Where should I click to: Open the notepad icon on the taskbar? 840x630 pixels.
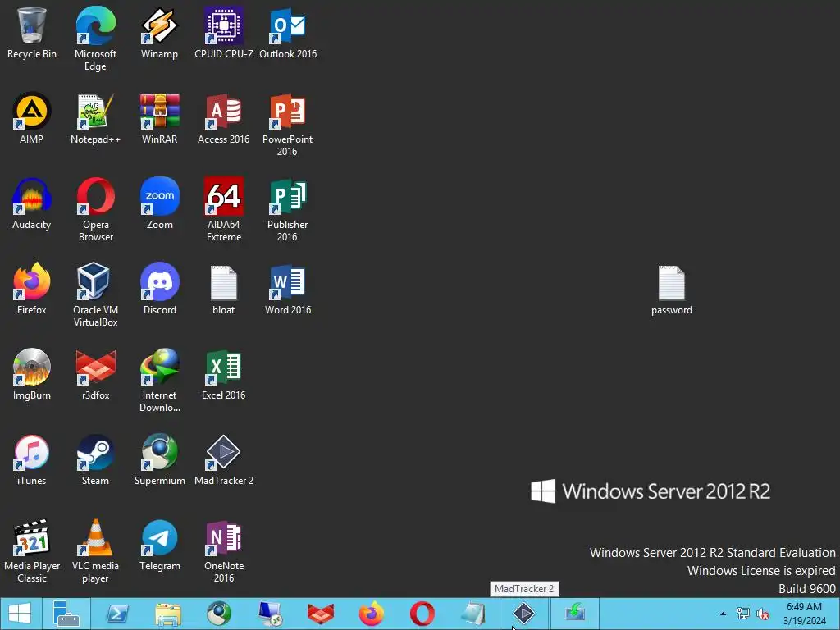tap(473, 614)
